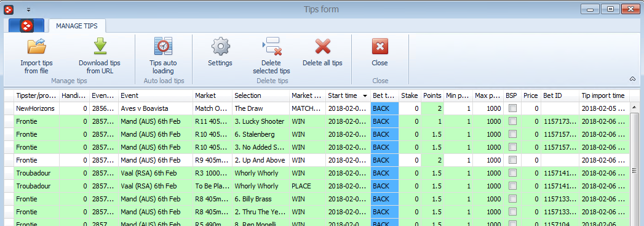644x226 pixels.
Task: Click BACK bet type in Up And Above row
Action: [x=384, y=160]
